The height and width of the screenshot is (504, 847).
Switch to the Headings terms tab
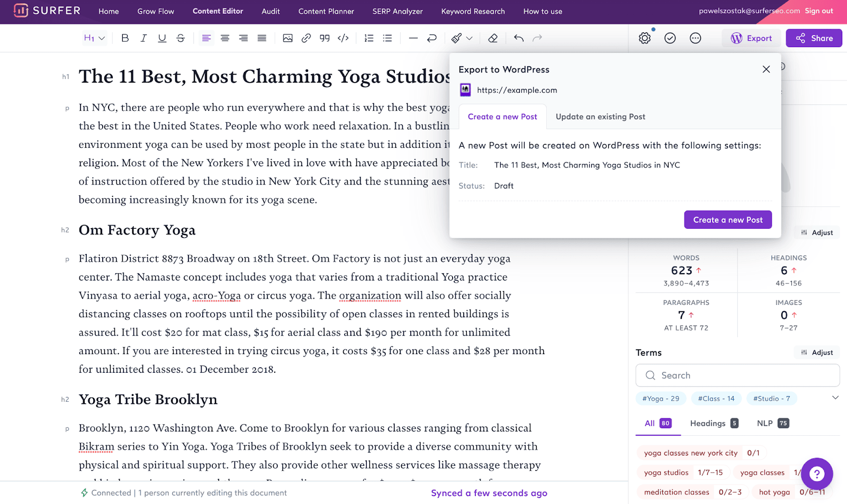pos(714,423)
